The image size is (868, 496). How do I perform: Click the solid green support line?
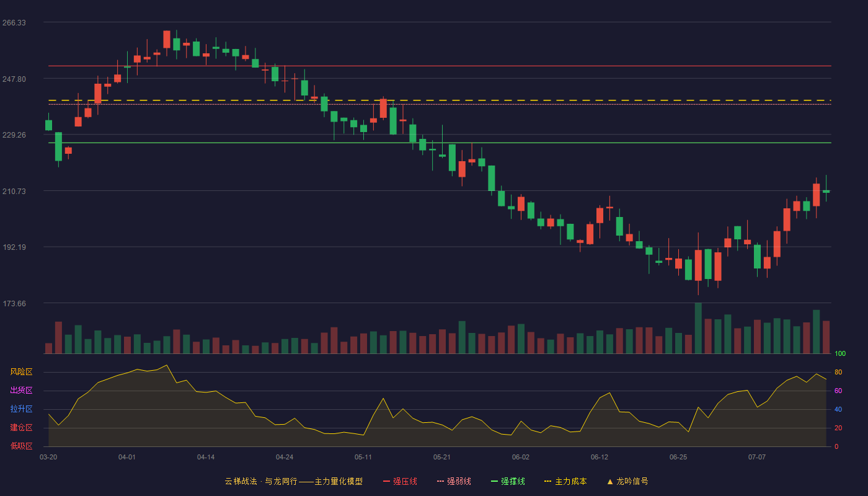click(x=440, y=143)
